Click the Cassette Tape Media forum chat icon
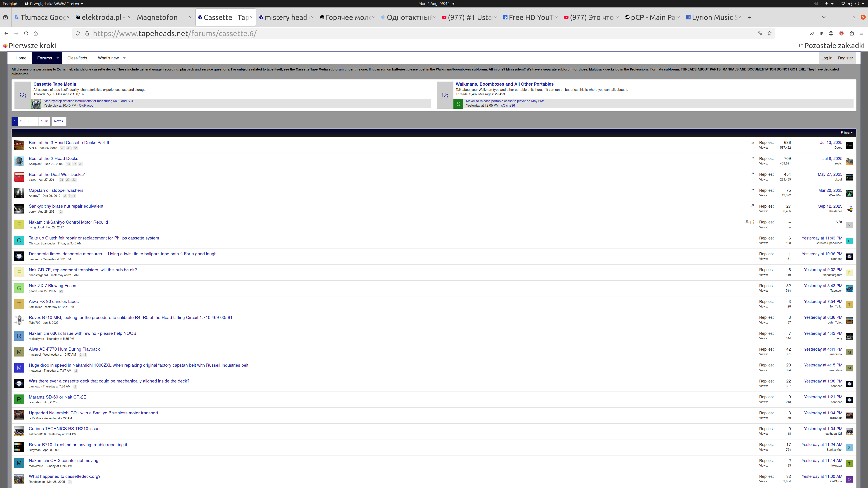 click(x=23, y=95)
